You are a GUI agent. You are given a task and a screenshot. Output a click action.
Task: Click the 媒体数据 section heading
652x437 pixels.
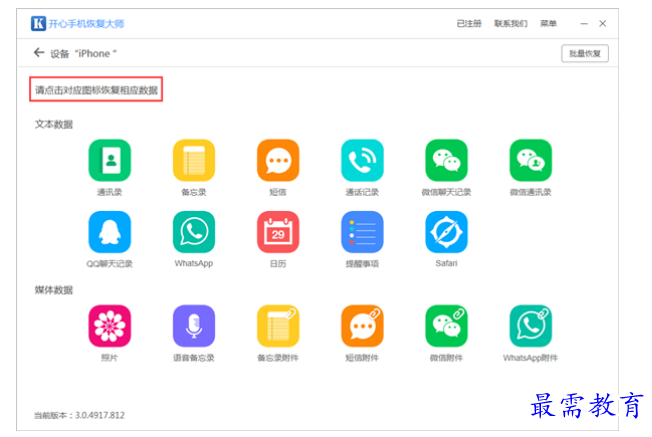click(54, 290)
